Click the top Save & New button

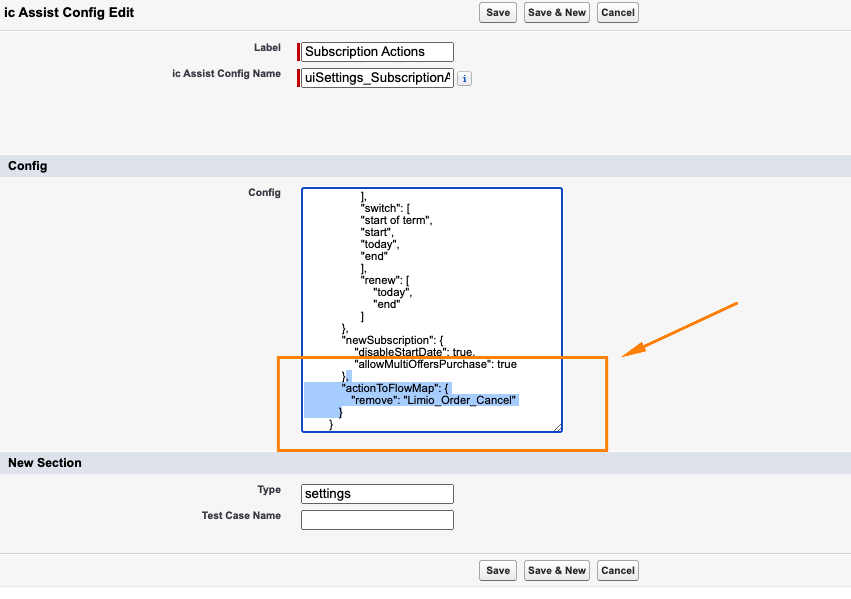coord(557,13)
